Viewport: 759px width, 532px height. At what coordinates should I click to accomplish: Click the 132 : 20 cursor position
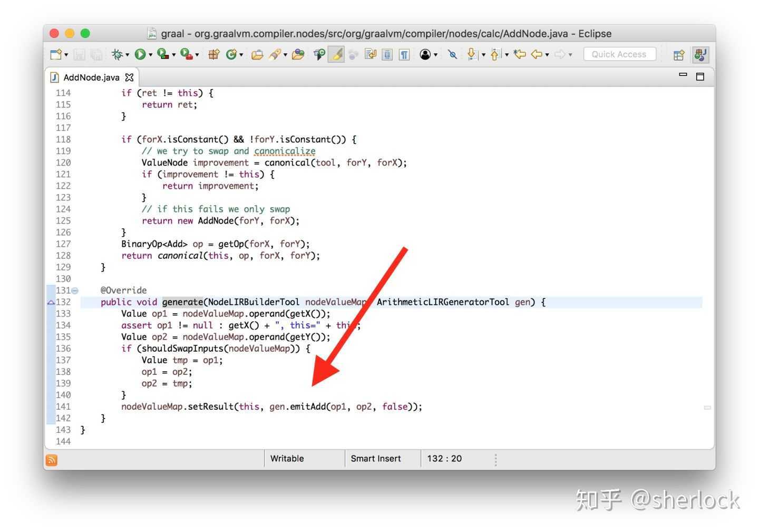click(x=444, y=459)
